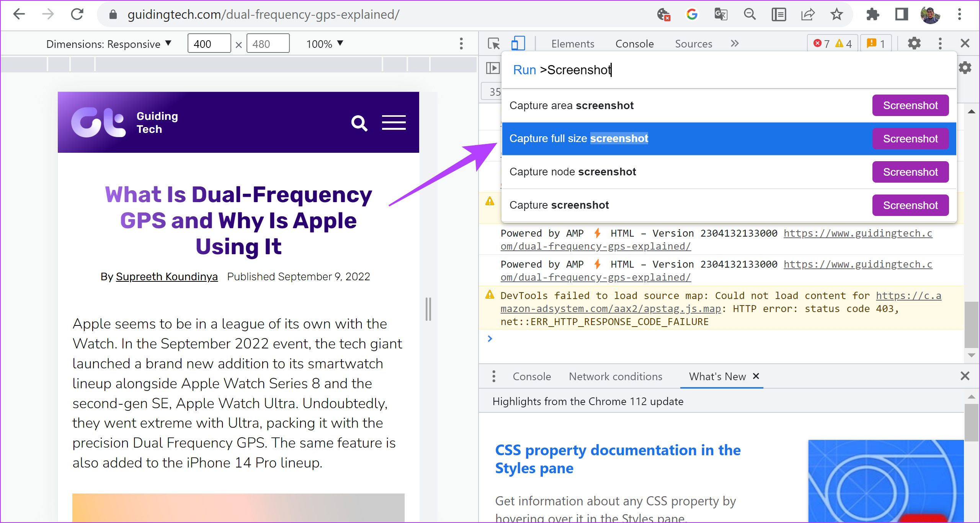Open the 100% zoom dropdown

click(x=325, y=44)
